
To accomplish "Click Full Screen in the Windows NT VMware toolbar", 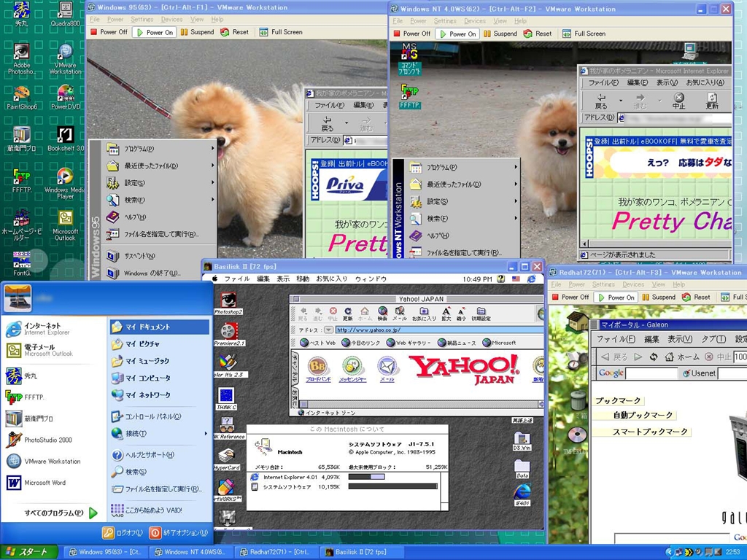I will pyautogui.click(x=584, y=34).
